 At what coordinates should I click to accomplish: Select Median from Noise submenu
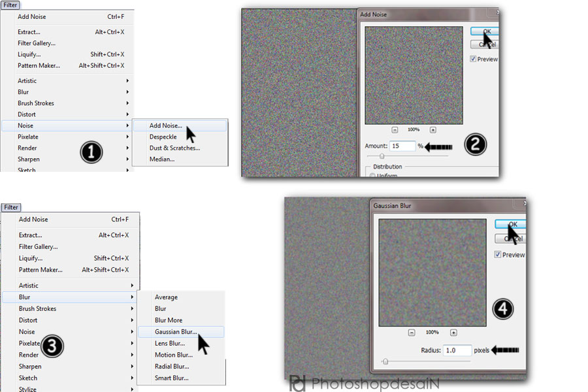click(161, 159)
